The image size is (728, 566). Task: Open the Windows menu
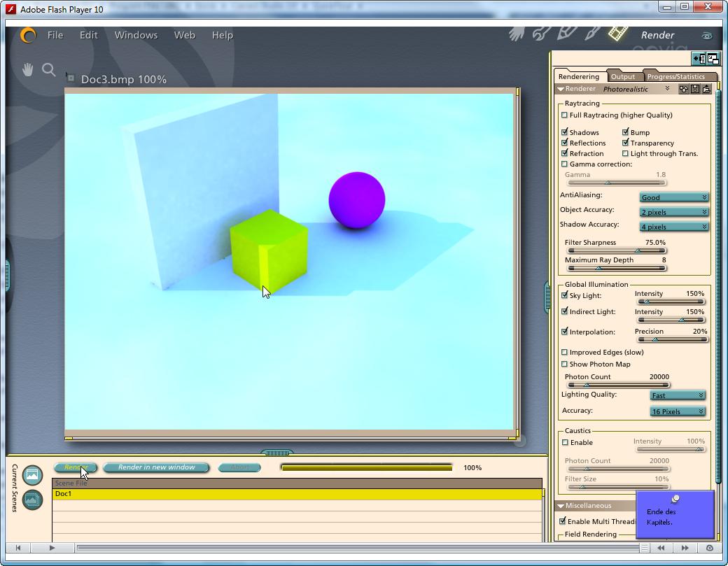(x=136, y=35)
